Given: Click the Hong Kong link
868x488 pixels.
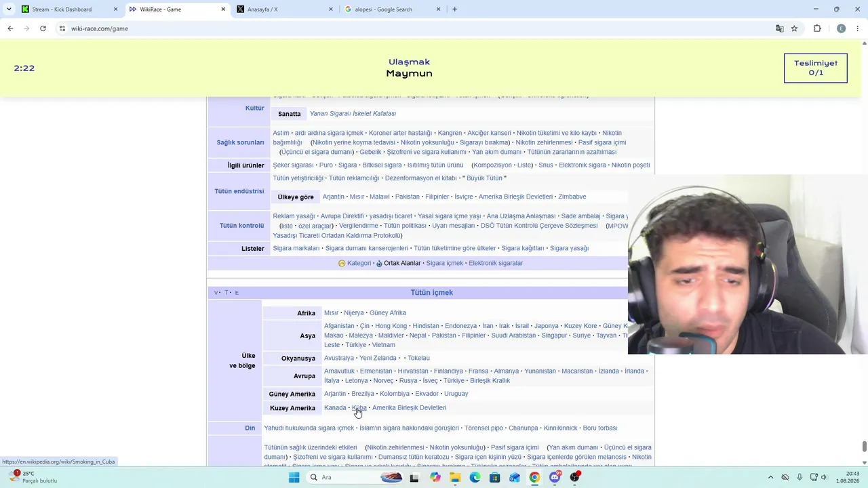Looking at the screenshot, I should click(x=391, y=325).
